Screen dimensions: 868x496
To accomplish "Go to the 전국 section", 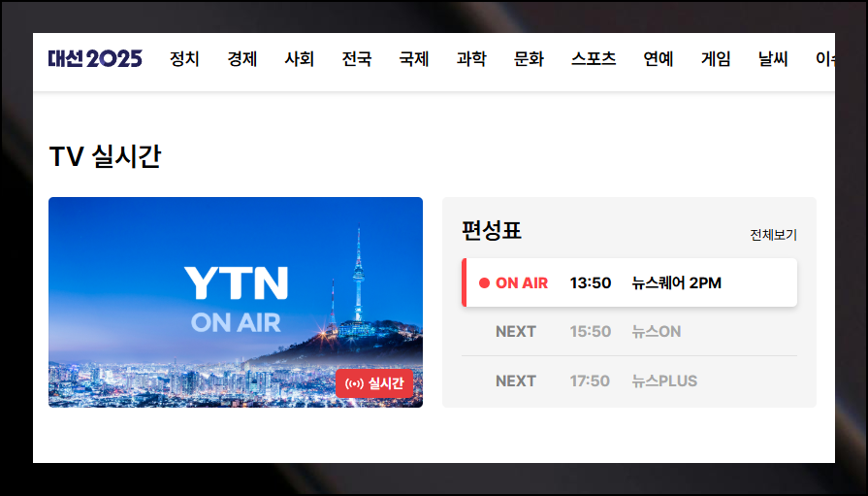I will point(357,59).
